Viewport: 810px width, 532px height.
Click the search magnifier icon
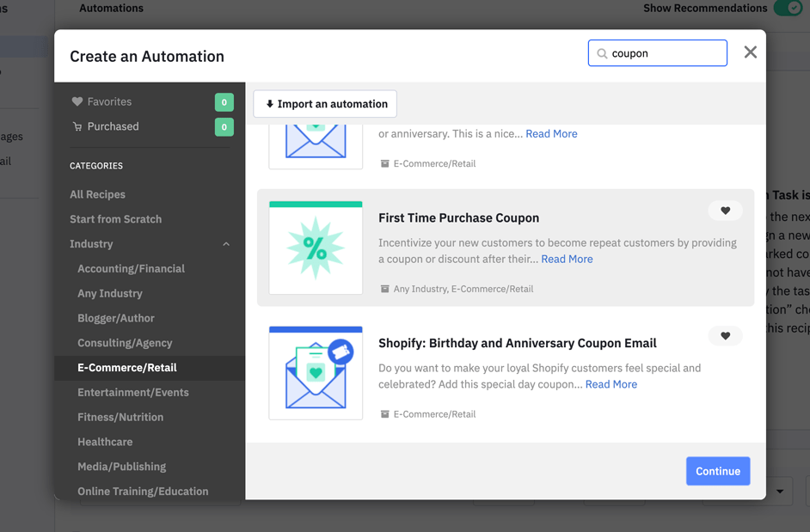(x=602, y=53)
